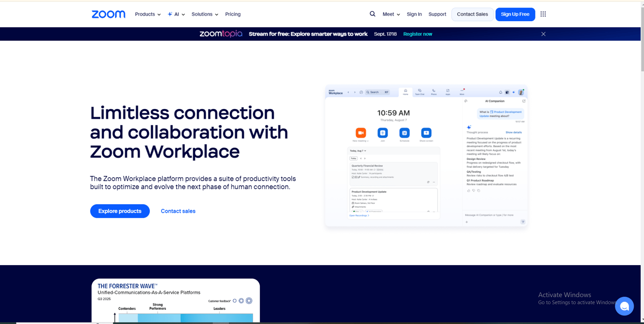Click the 'Q1 Product Roadmap' heading text
The image size is (644, 324).
tap(480, 181)
